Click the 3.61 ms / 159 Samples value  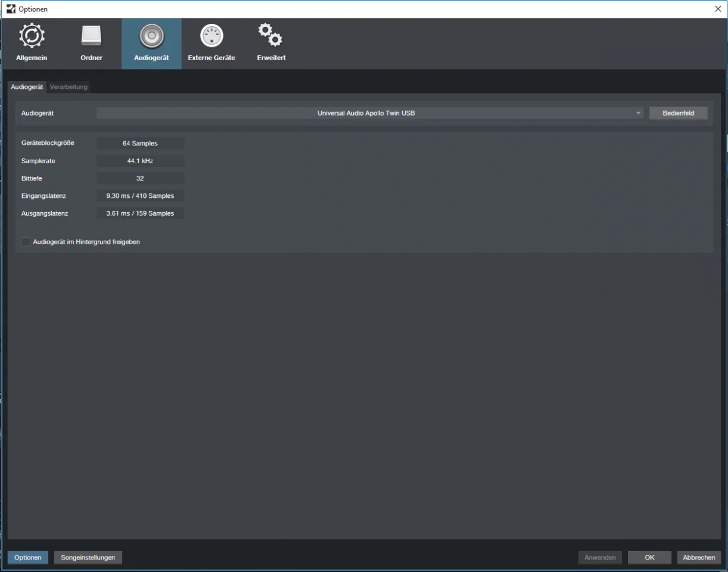(140, 213)
